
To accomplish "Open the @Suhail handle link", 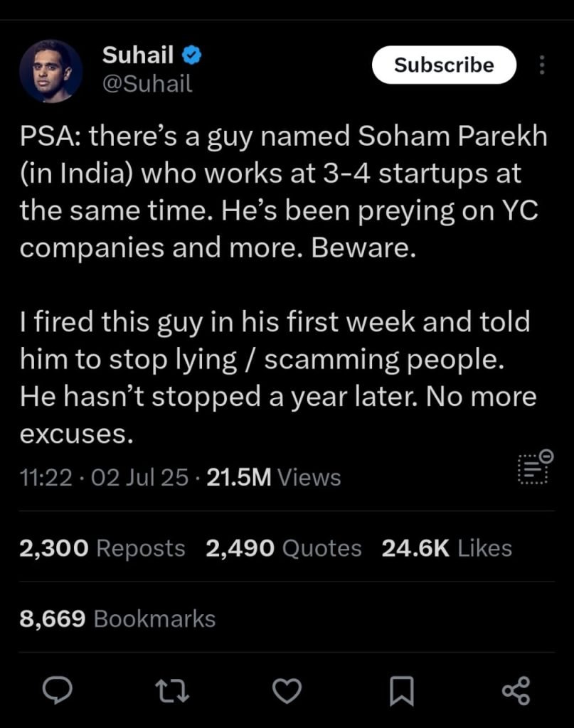I will click(147, 85).
